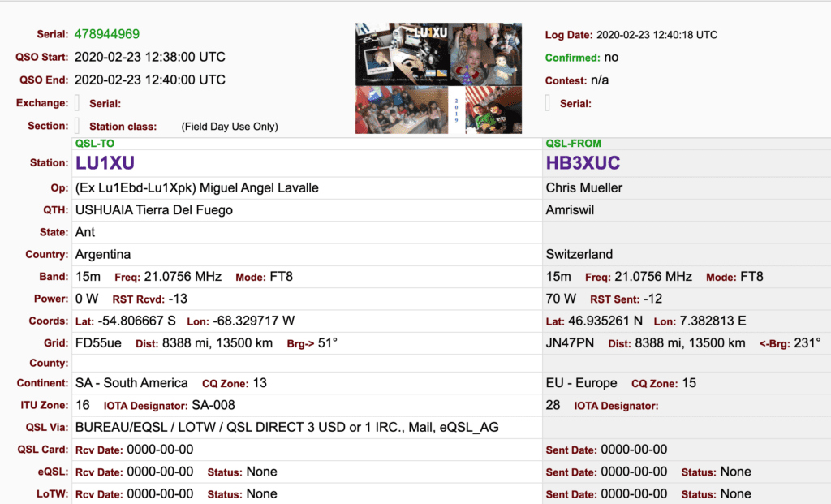Click RST Sent value -12
831x504 pixels.
tap(653, 299)
